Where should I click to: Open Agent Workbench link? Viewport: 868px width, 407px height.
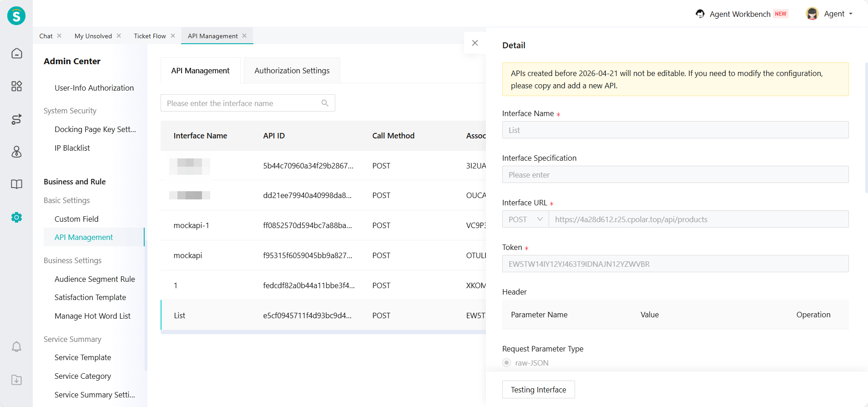pos(740,14)
